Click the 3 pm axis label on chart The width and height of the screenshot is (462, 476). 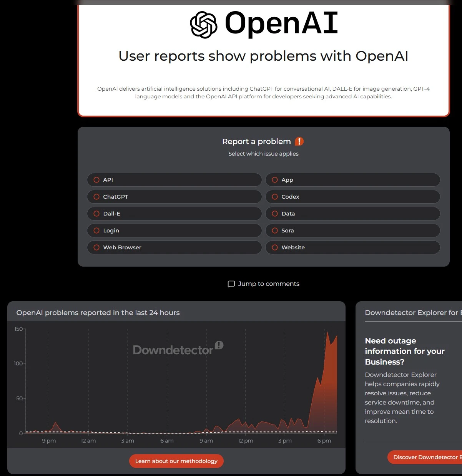click(285, 441)
